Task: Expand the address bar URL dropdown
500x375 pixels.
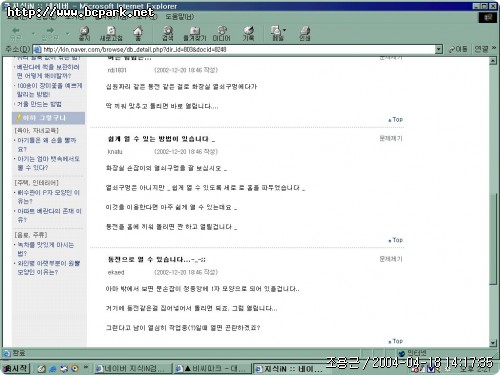Action: tap(439, 49)
